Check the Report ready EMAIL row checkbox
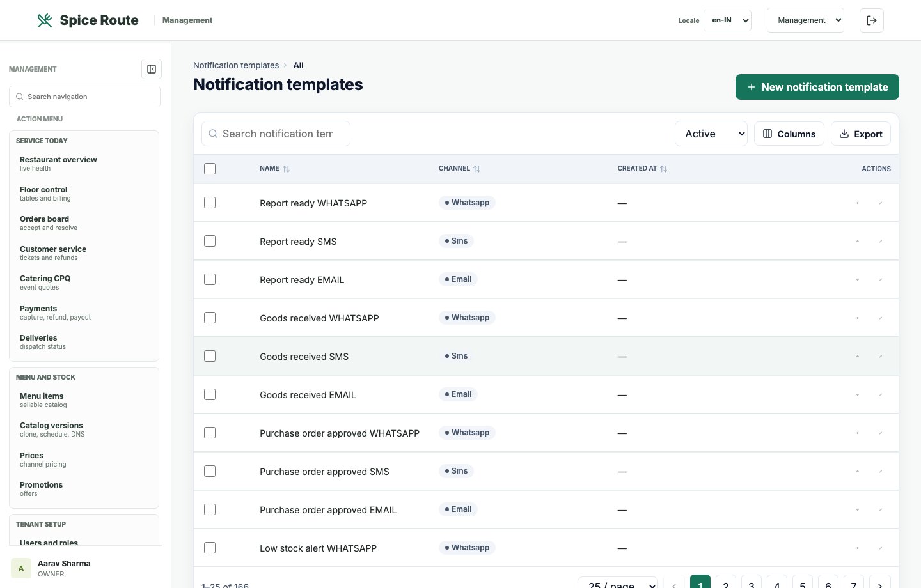This screenshot has width=921, height=588. point(210,279)
